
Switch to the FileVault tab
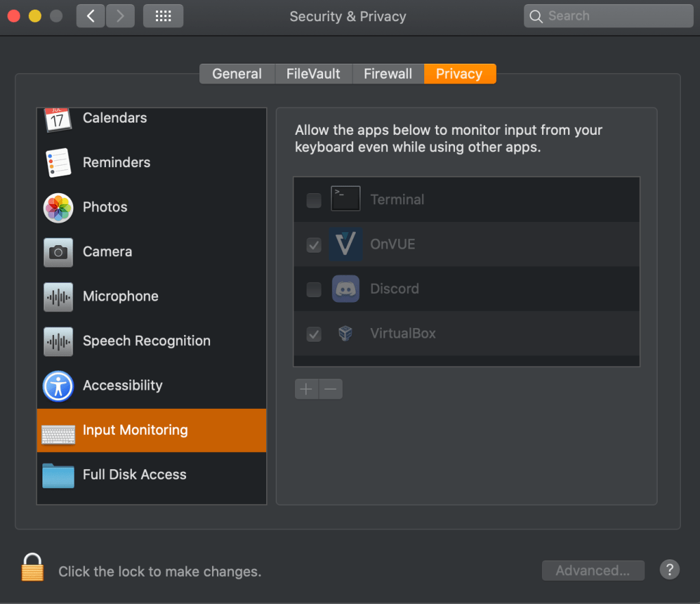[313, 74]
